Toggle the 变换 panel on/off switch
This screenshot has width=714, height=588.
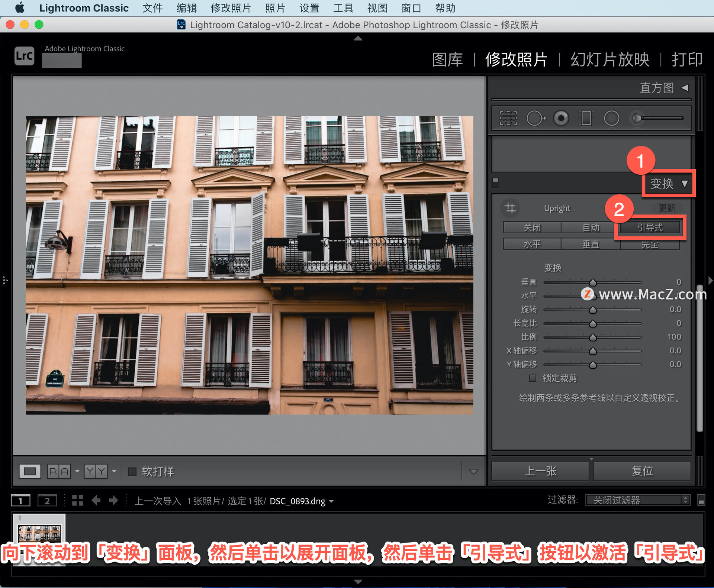495,182
